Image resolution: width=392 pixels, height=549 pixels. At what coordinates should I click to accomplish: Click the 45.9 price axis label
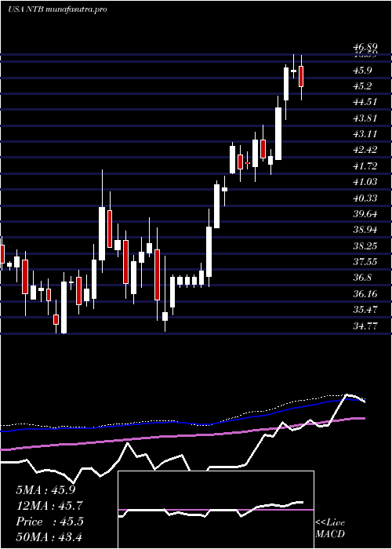click(x=364, y=71)
